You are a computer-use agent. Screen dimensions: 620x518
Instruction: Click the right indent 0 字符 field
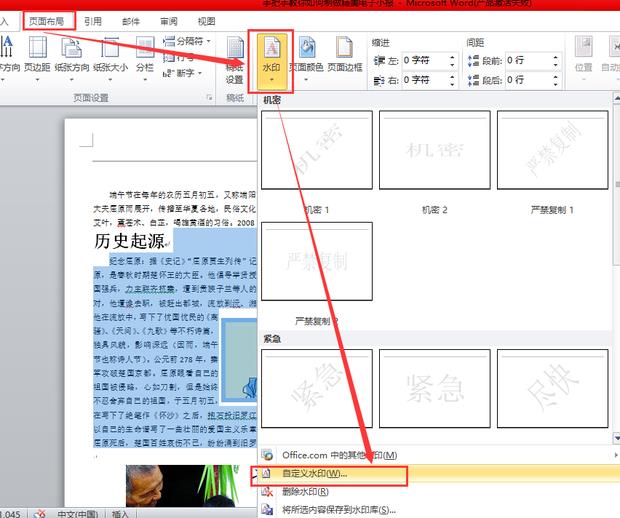425,80
